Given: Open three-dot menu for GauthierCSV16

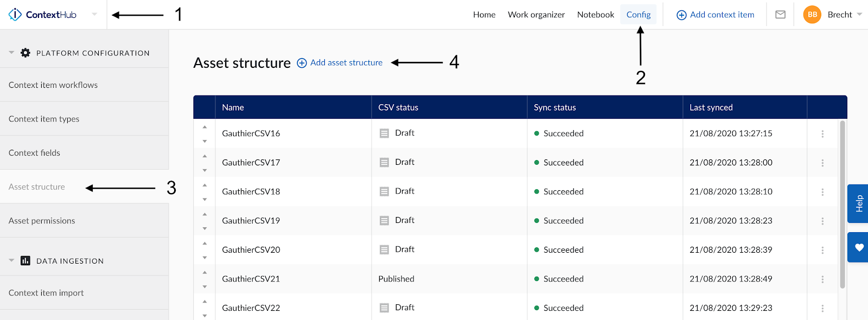Looking at the screenshot, I should pos(822,134).
